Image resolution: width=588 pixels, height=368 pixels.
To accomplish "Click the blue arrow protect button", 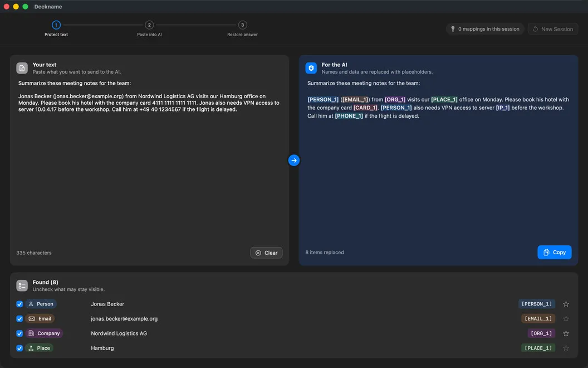I will 293,161.
